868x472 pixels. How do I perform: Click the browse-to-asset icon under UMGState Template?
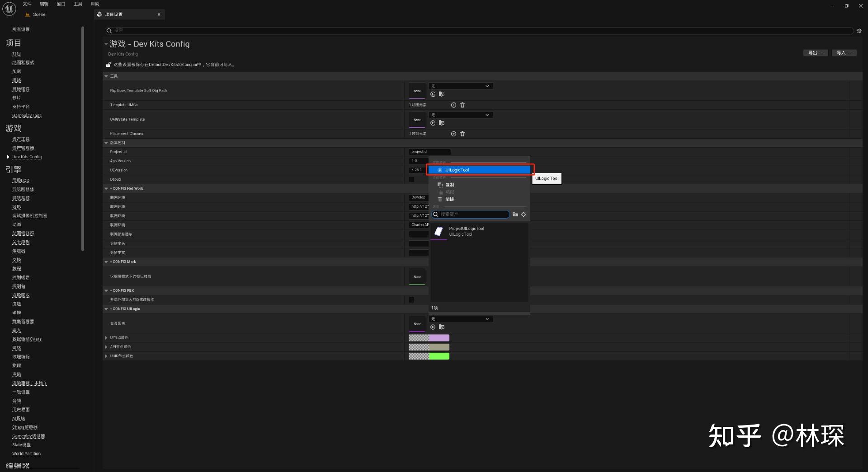click(x=442, y=123)
